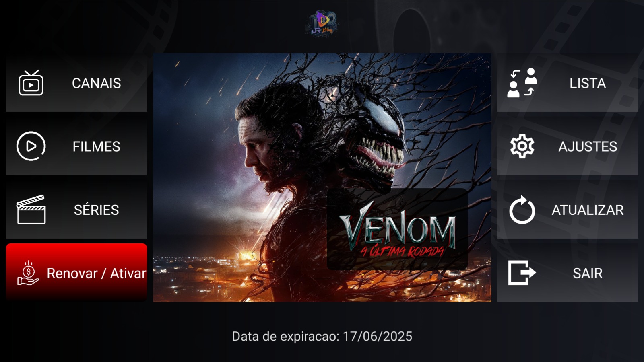The width and height of the screenshot is (644, 362).
Task: Click the exit door arrow icon
Action: coord(522,273)
